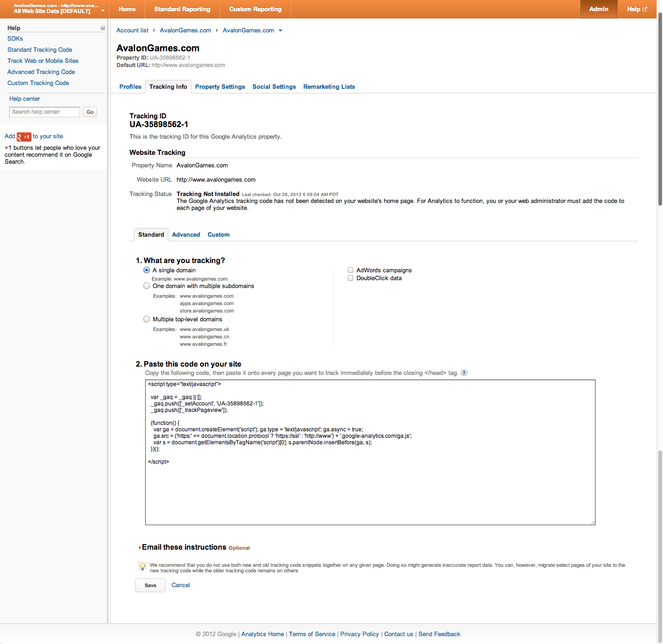
Task: Switch to the Advanced tracking code tab
Action: (x=186, y=235)
